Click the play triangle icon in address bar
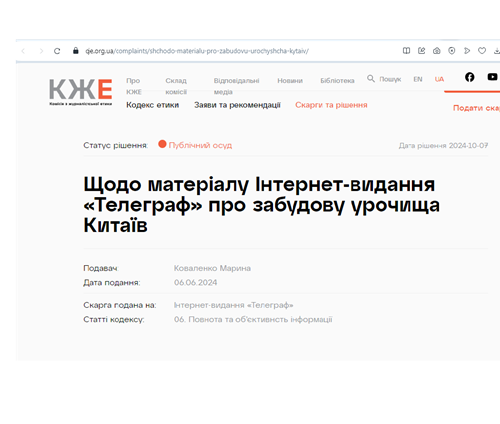Screen dimensions: 500x424 coord(467,51)
